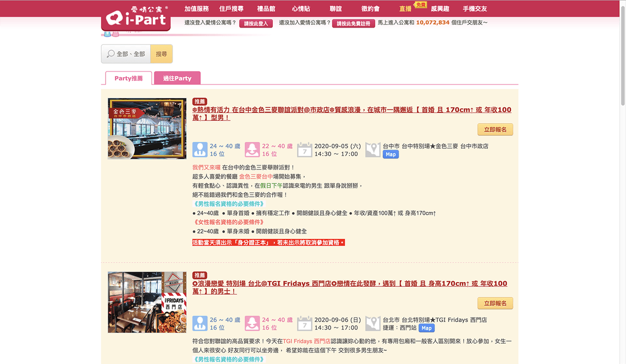Switch to the Party推薦 tab
Viewport: 626px width, 364px height.
[128, 78]
